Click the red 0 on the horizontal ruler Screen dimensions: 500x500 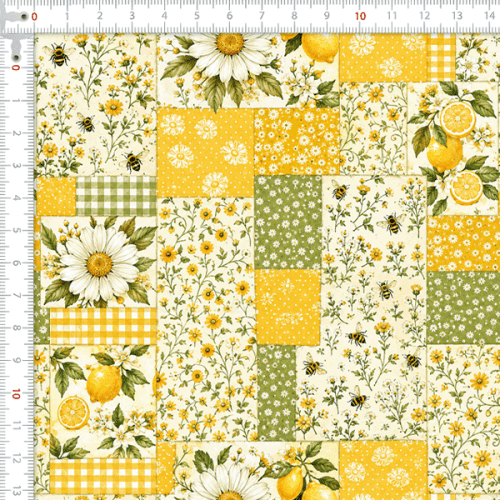click(34, 16)
